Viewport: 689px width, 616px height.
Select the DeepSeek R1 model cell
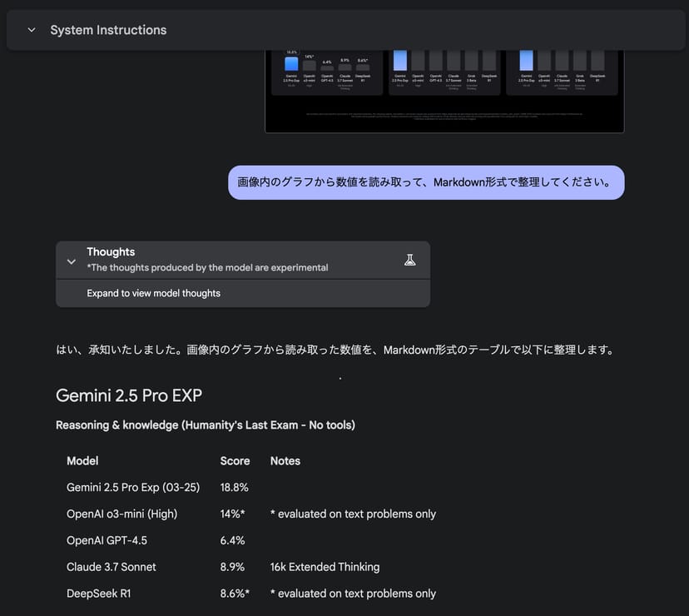pyautogui.click(x=100, y=594)
